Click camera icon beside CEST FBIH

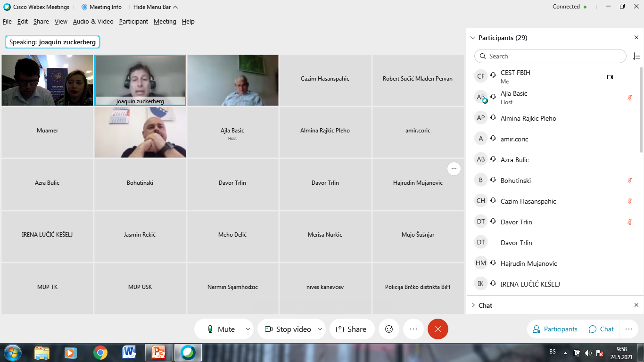(610, 77)
